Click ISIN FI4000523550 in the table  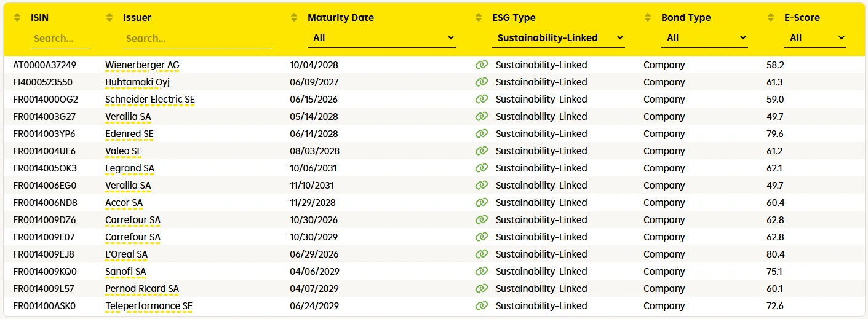[x=42, y=82]
